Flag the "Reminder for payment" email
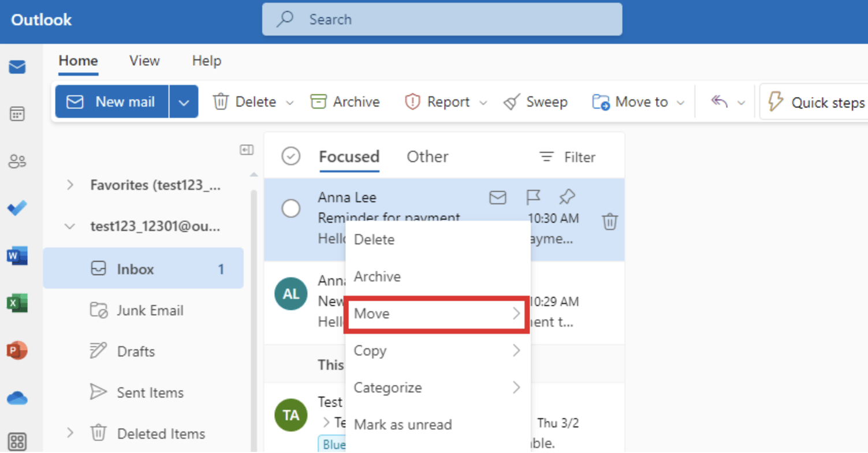 click(x=533, y=197)
